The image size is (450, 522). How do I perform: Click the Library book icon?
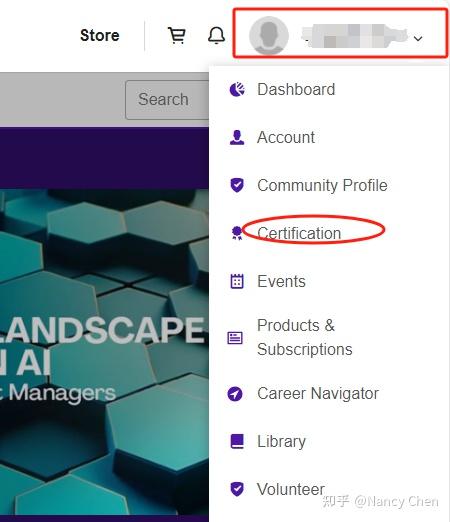tap(237, 441)
